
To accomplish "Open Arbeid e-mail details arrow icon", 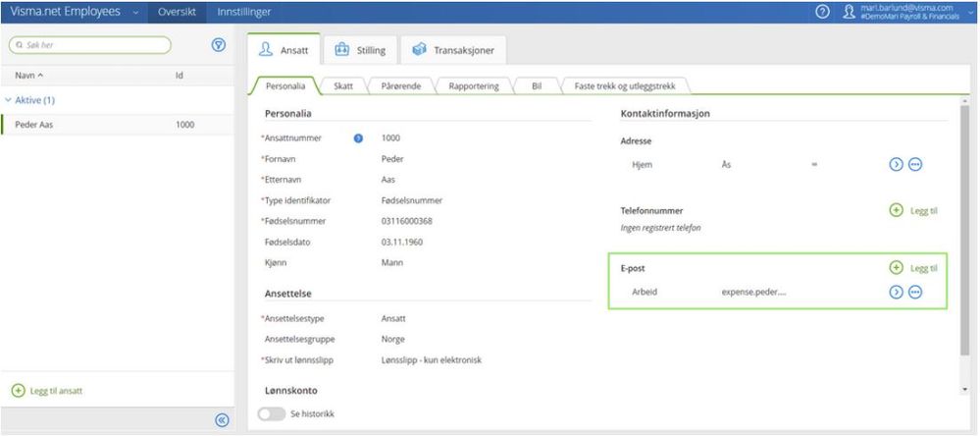I will (897, 292).
